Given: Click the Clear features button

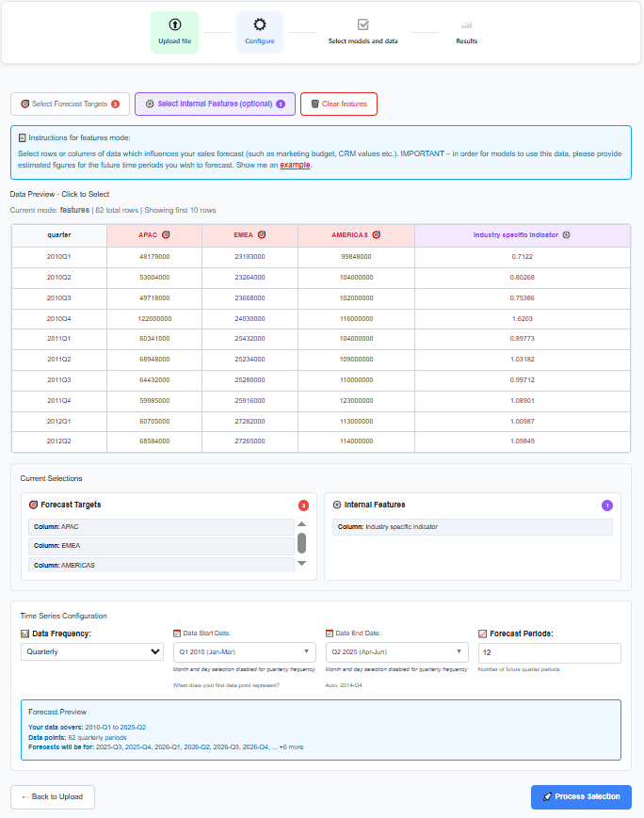Looking at the screenshot, I should click(339, 104).
